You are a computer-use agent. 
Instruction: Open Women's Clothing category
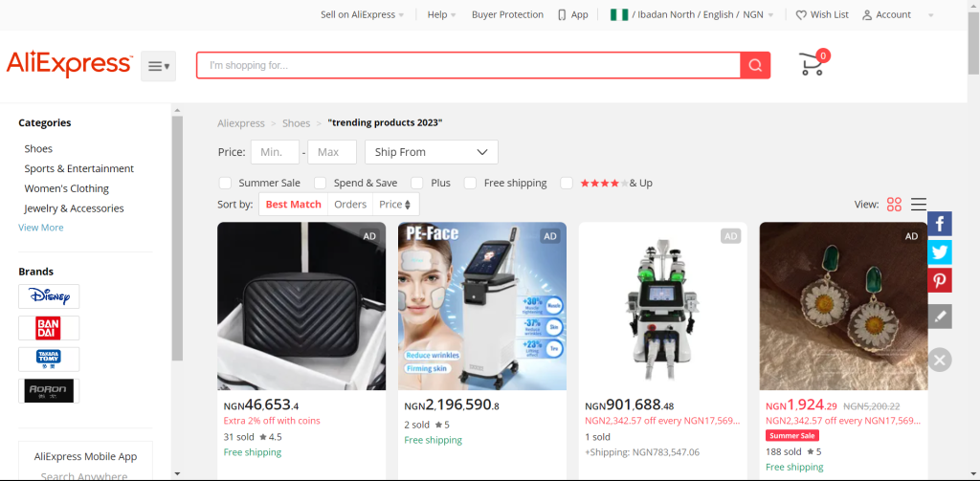coord(66,188)
